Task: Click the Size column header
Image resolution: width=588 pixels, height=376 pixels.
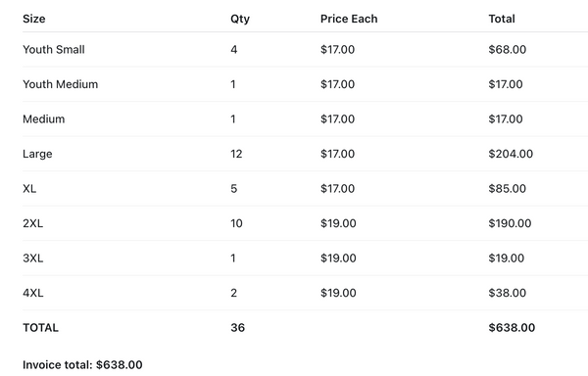Action: click(33, 19)
